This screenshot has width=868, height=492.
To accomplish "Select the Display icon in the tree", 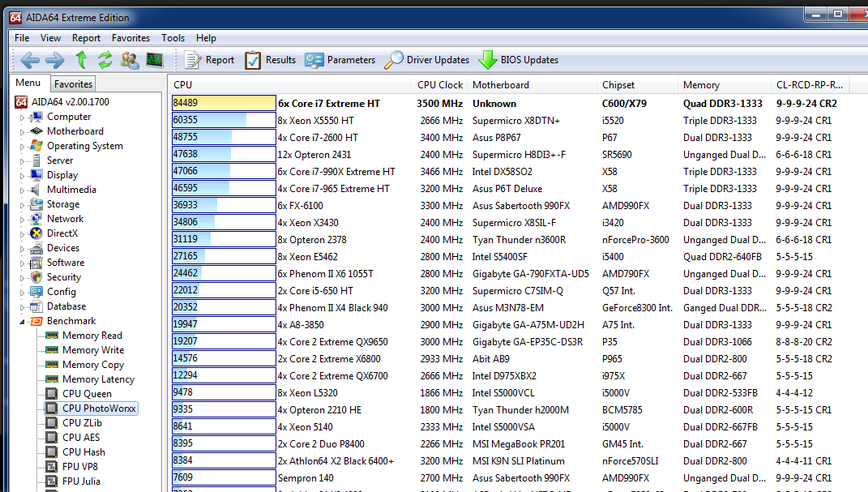I will point(36,175).
